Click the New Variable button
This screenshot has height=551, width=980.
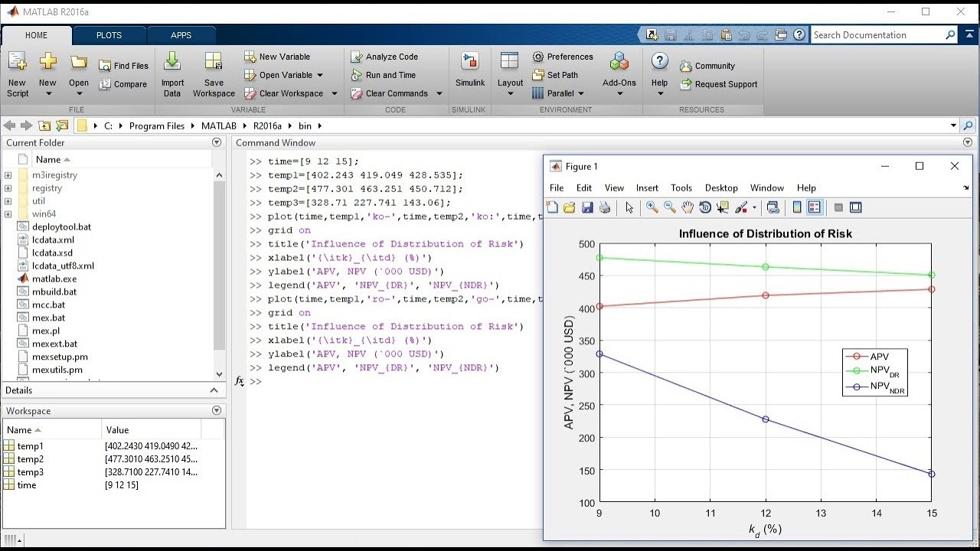pos(277,57)
